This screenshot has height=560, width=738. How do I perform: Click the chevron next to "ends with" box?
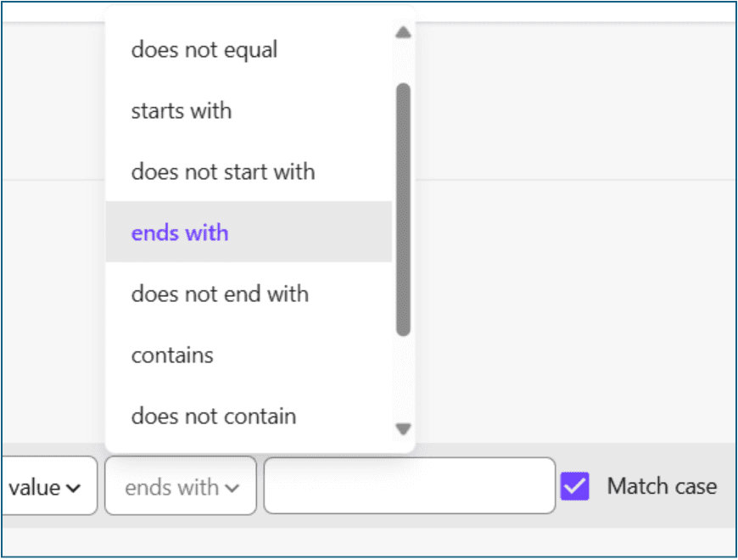[232, 488]
